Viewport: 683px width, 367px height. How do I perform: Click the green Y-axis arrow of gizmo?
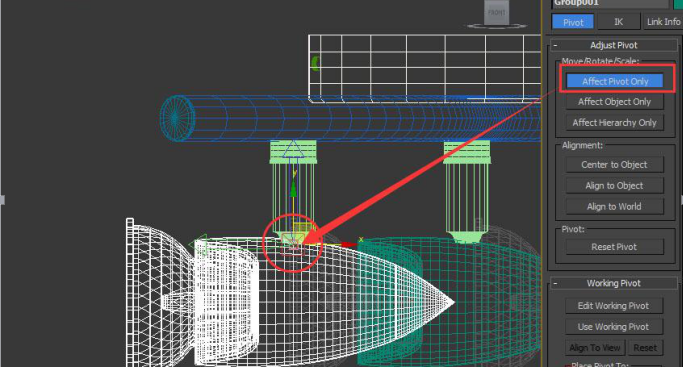pyautogui.click(x=293, y=188)
